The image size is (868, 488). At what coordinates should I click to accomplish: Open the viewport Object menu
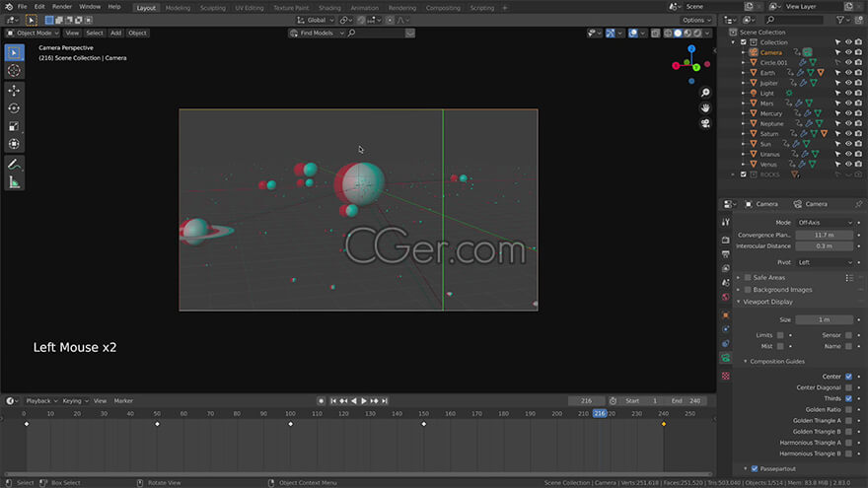click(137, 34)
